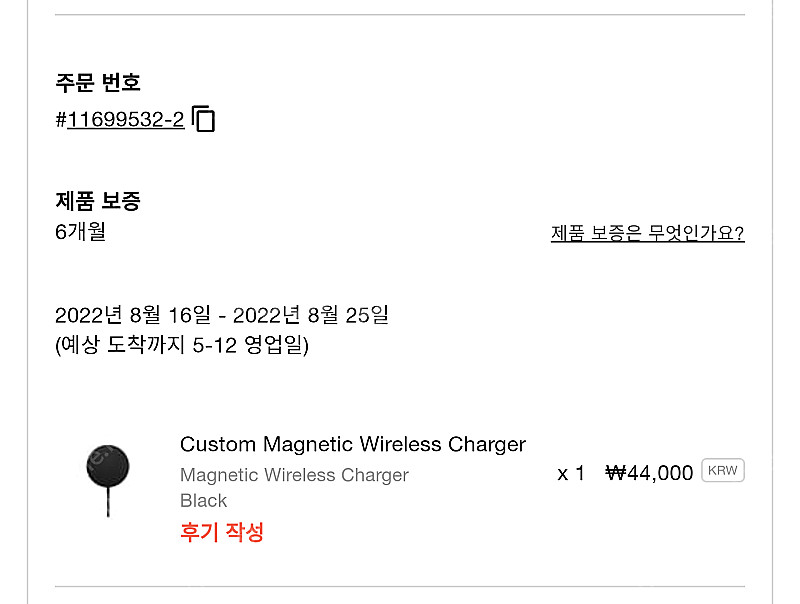Click the 후기 작성 review link

pos(221,532)
